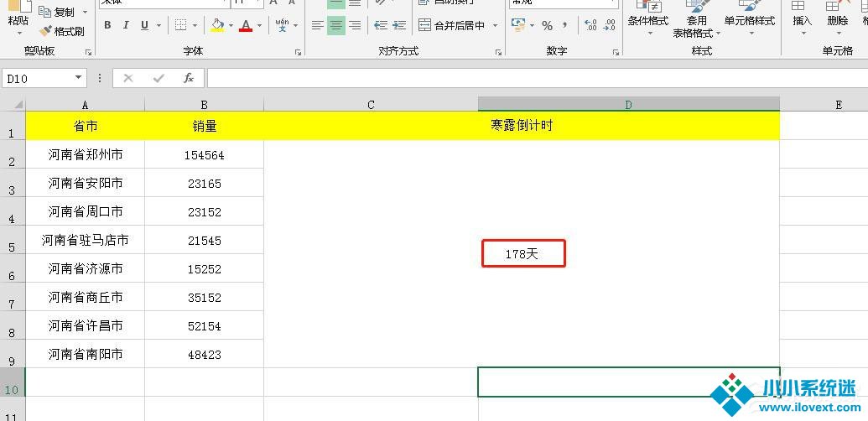
Task: Cancel formula entry X icon
Action: pos(128,78)
